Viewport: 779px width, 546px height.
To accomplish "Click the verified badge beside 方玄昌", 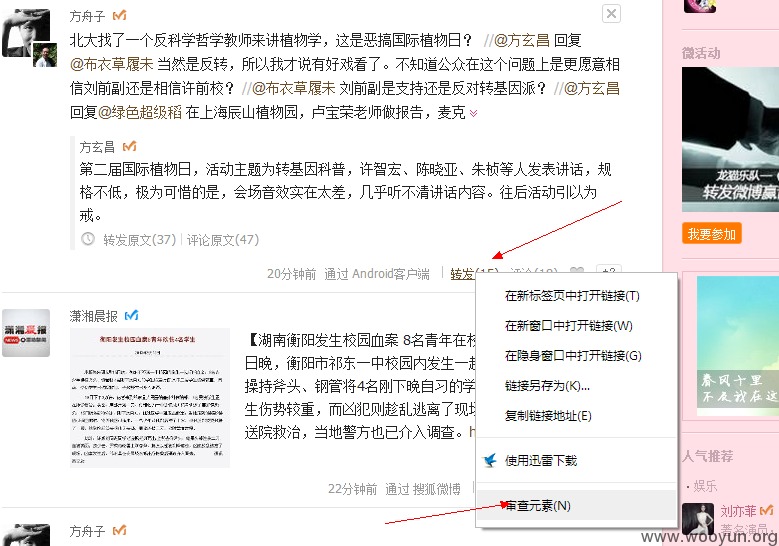I will coord(130,147).
